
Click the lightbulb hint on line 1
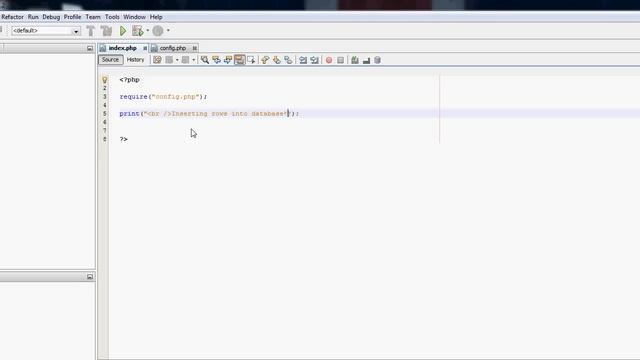click(104, 80)
